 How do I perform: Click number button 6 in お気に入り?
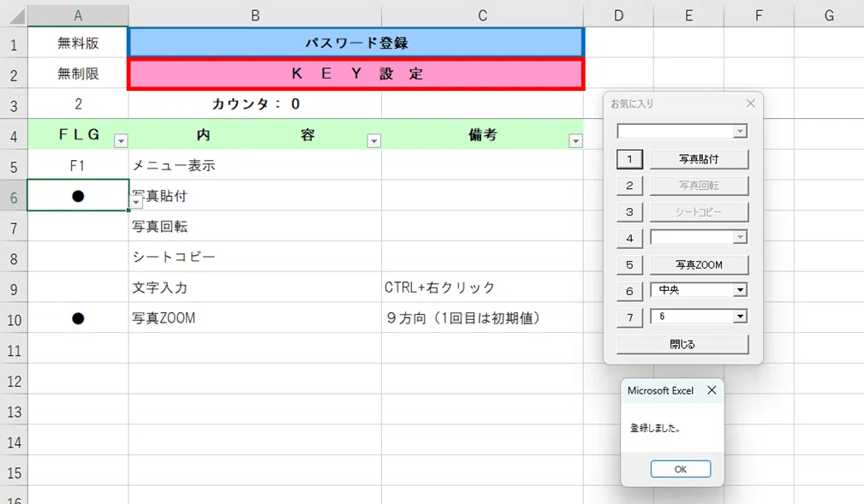(x=629, y=292)
